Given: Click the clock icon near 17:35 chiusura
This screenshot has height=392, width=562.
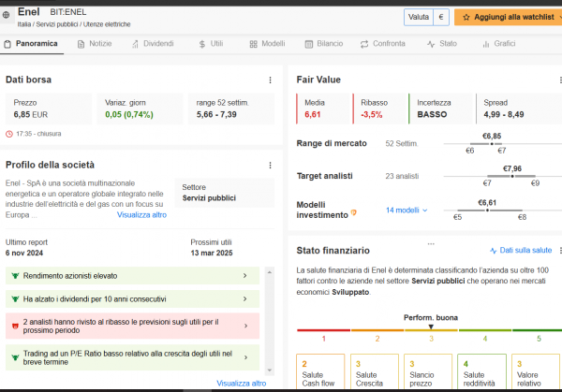Looking at the screenshot, I should coord(9,134).
